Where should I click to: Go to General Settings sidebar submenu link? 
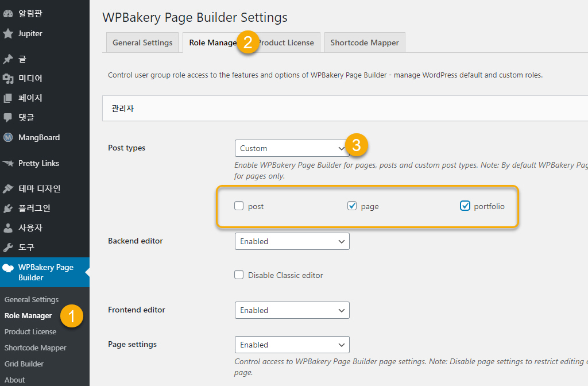point(32,299)
